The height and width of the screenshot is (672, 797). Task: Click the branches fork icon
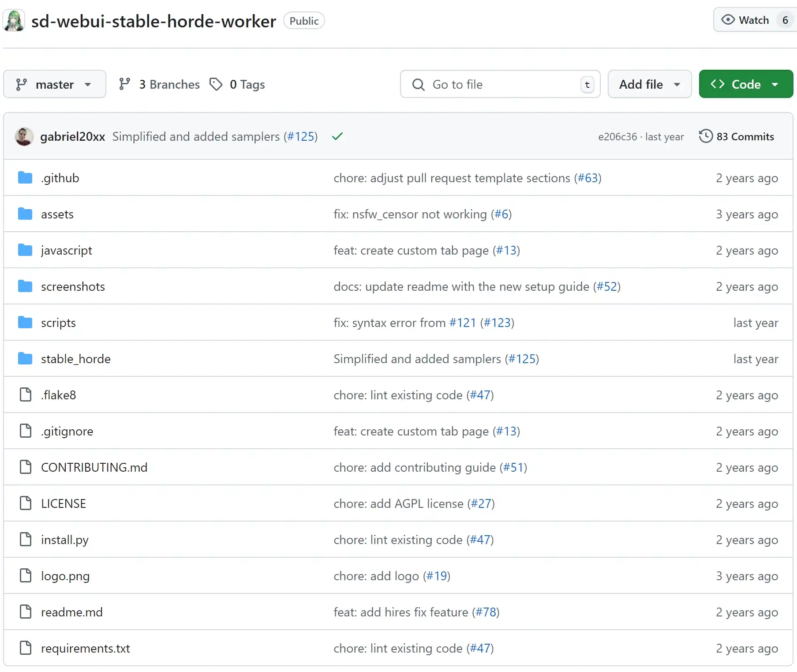point(125,84)
